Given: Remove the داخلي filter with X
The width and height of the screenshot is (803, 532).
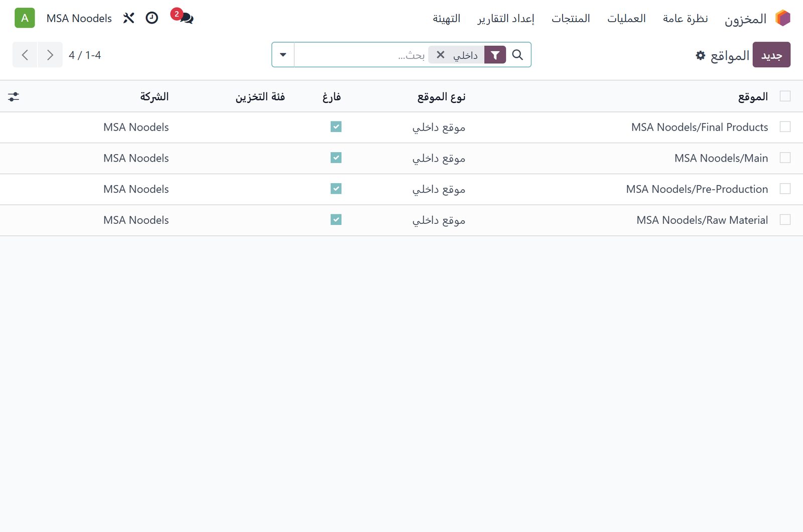Looking at the screenshot, I should tap(440, 55).
